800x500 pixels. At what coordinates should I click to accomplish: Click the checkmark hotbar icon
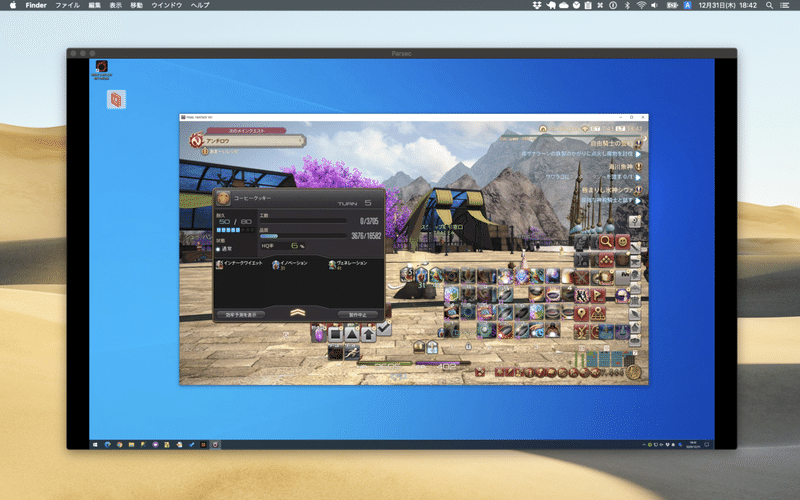click(x=384, y=329)
